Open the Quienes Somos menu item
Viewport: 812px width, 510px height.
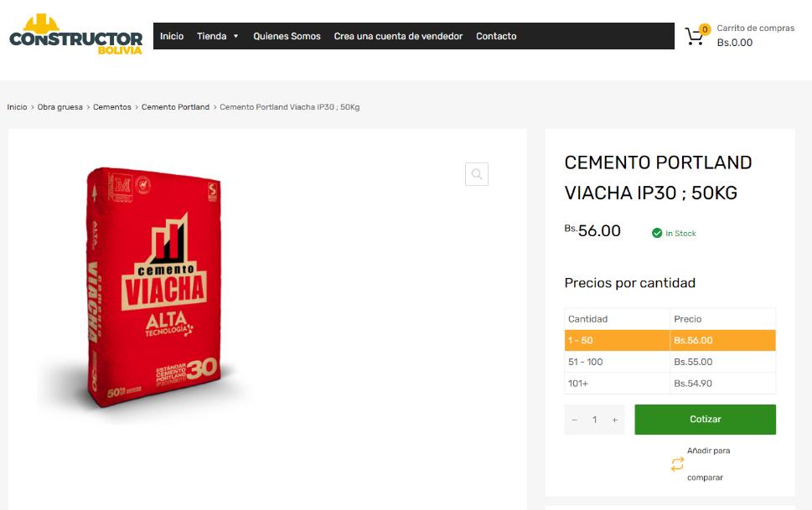click(287, 36)
